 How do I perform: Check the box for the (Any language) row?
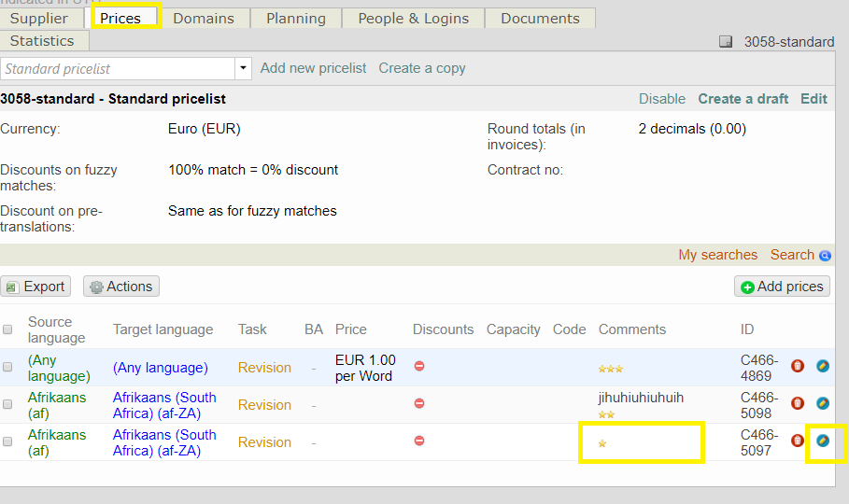pos(8,368)
